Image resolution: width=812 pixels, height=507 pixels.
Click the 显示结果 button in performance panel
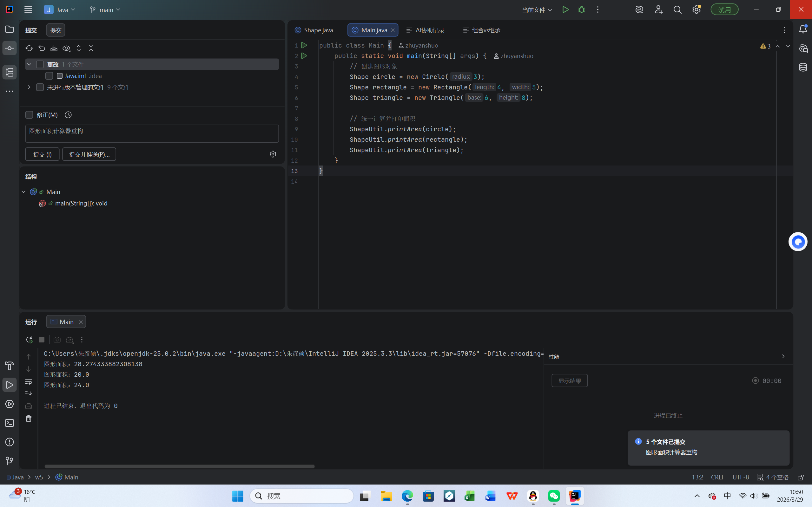coord(569,380)
